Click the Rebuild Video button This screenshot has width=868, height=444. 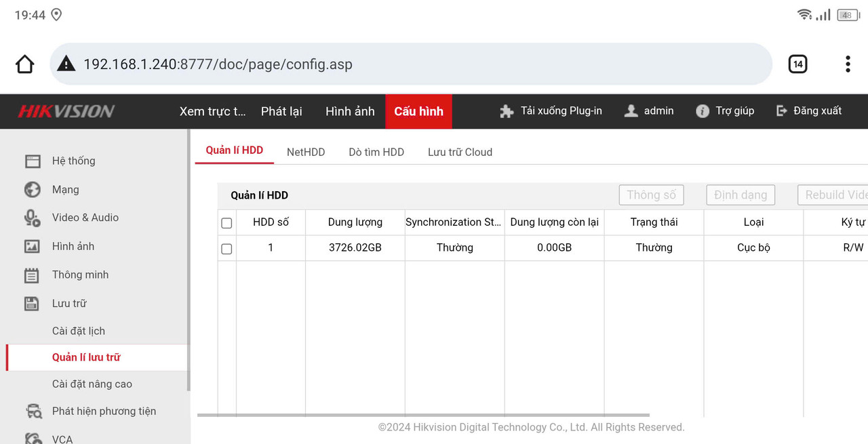pyautogui.click(x=833, y=195)
